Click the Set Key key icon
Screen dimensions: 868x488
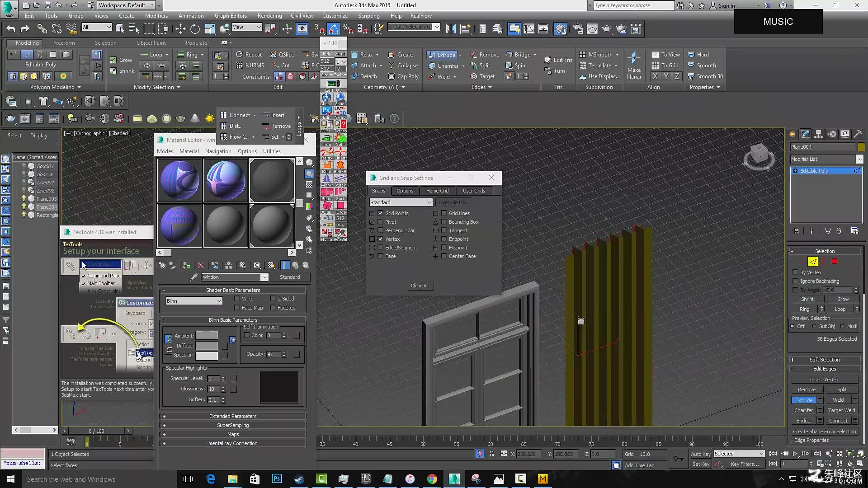[x=679, y=459]
